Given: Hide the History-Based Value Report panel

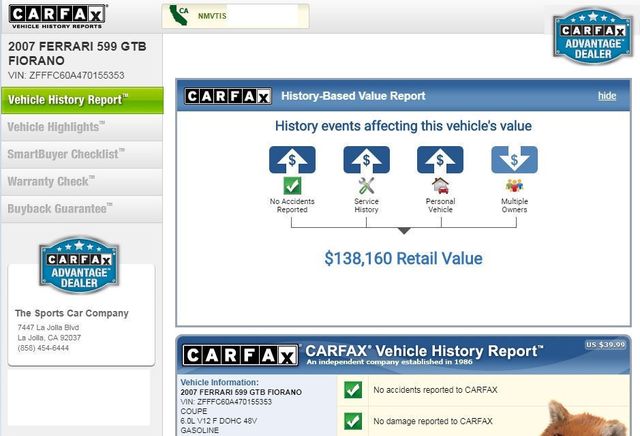Looking at the screenshot, I should point(607,96).
